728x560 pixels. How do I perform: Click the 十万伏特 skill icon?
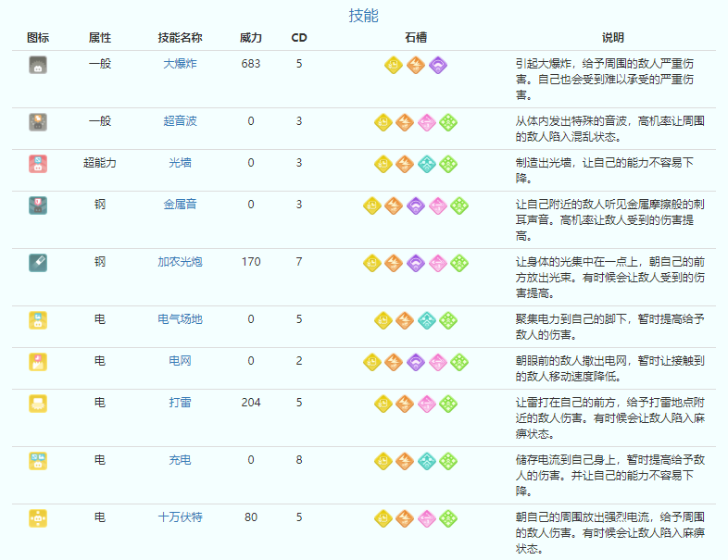[38, 517]
